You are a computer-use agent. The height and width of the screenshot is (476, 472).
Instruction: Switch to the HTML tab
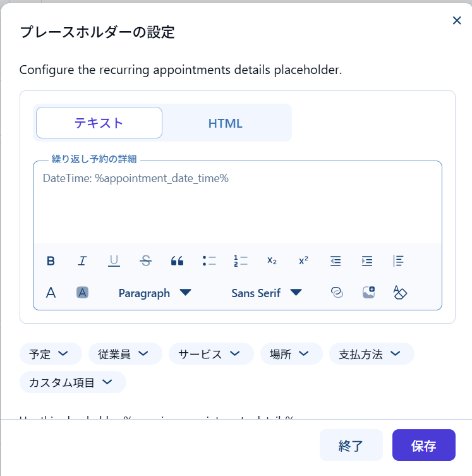click(x=226, y=123)
